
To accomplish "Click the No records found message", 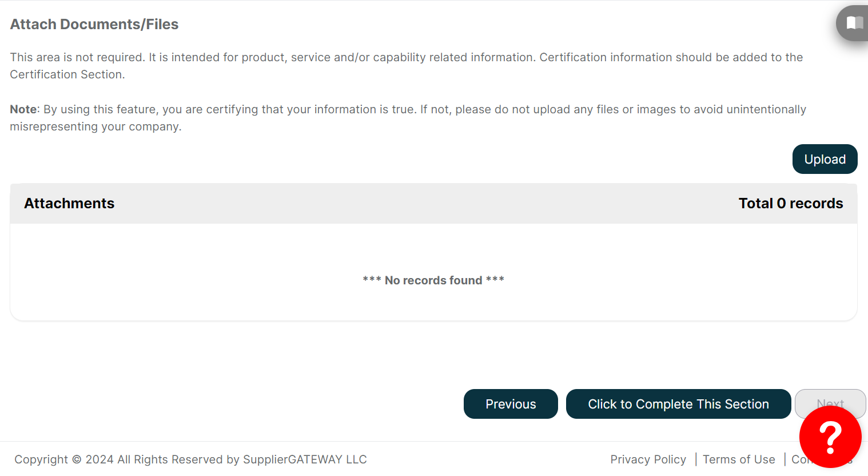I will tap(433, 280).
